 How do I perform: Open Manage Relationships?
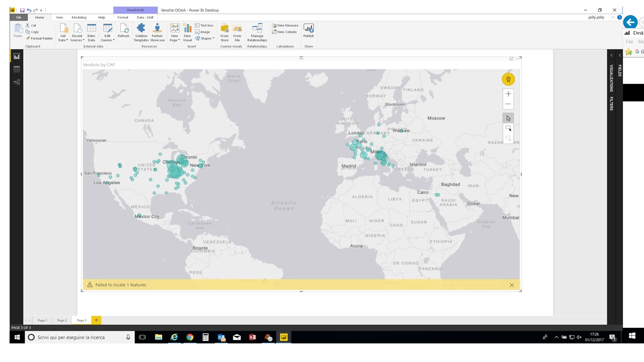click(257, 33)
